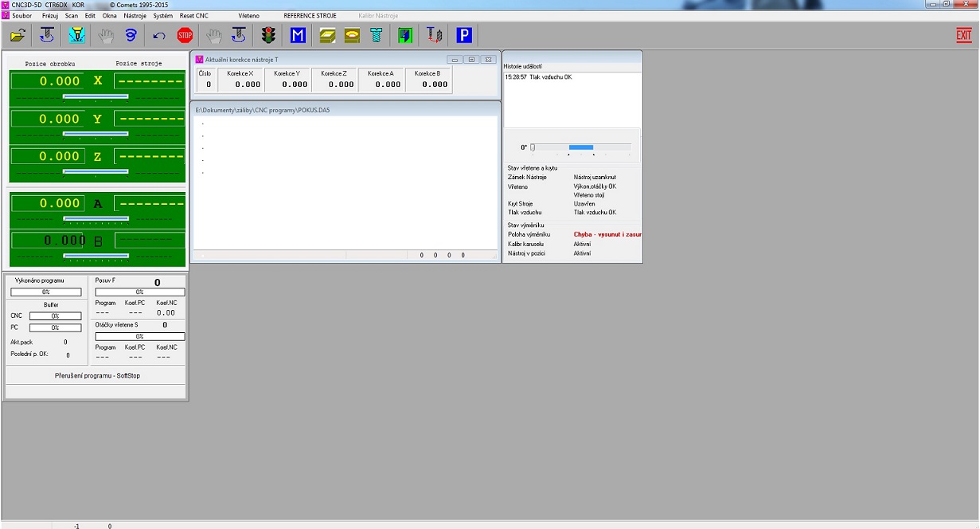980x529 pixels.
Task: Click the open file folder icon
Action: click(18, 35)
